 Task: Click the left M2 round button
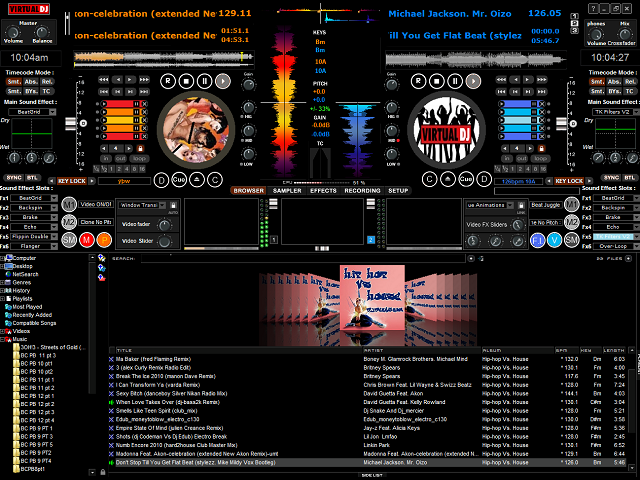point(69,222)
